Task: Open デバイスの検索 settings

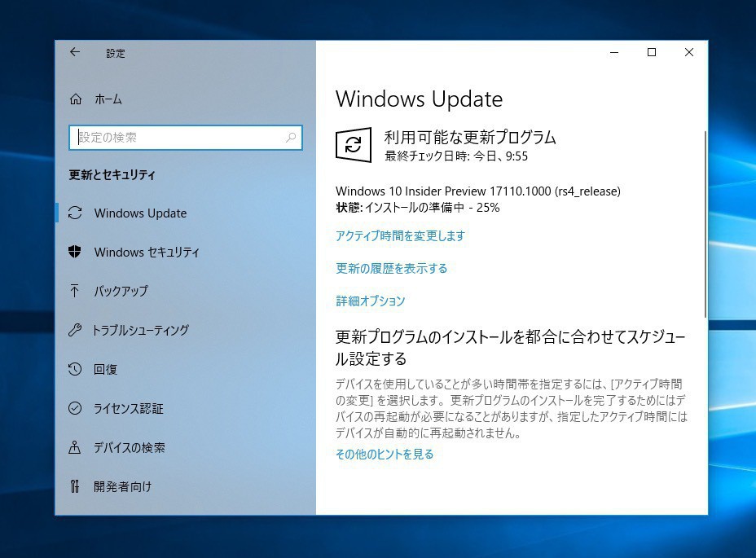Action: coord(130,447)
